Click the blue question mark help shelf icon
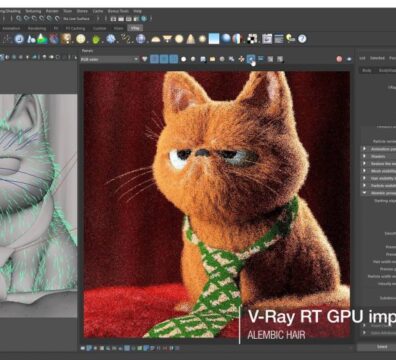 pos(302,39)
